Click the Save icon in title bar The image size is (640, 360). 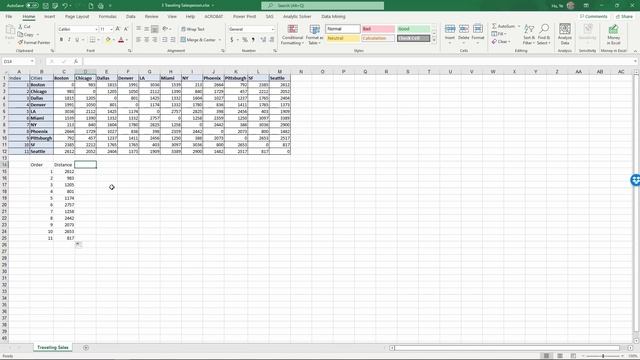click(46, 6)
